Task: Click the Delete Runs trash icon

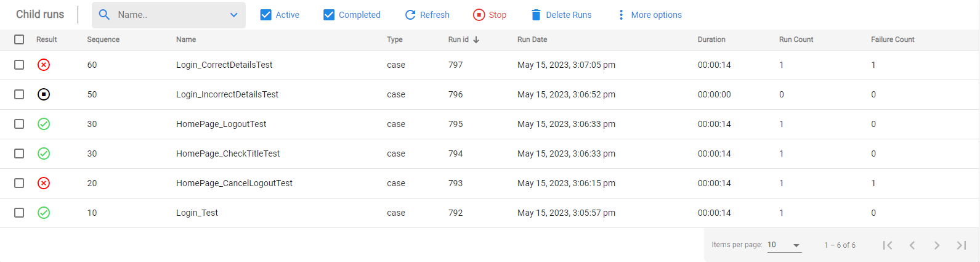Action: tap(536, 15)
